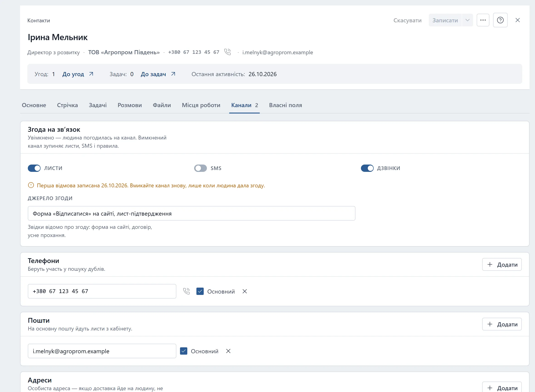Click the email address input field
Screen dimensions: 535x392
click(x=102, y=351)
